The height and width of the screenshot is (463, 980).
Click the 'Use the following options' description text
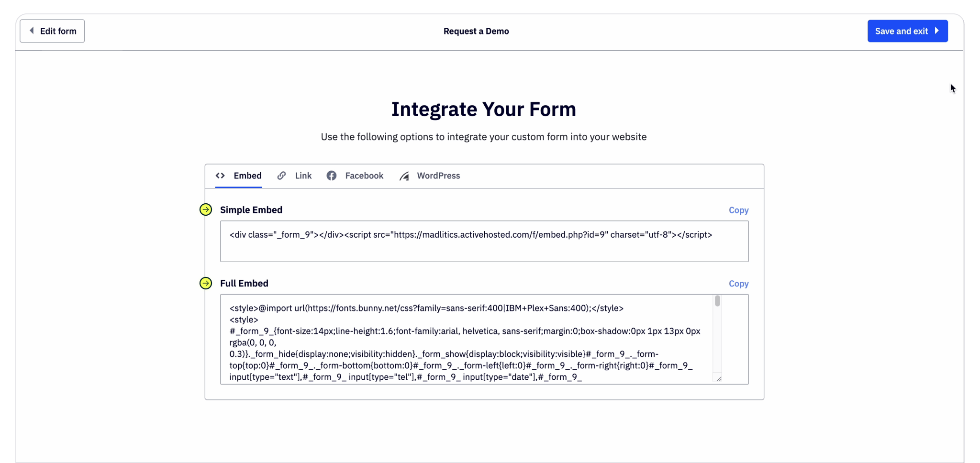tap(484, 137)
